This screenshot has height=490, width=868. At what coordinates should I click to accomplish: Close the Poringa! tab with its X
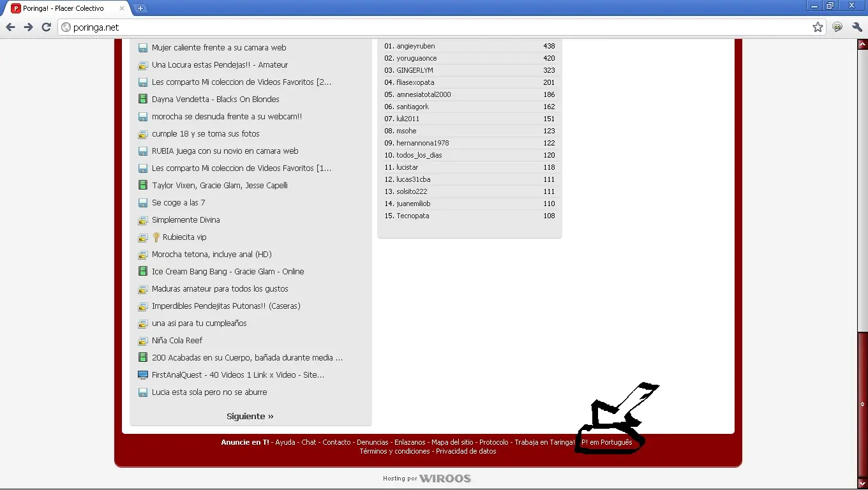click(x=122, y=8)
